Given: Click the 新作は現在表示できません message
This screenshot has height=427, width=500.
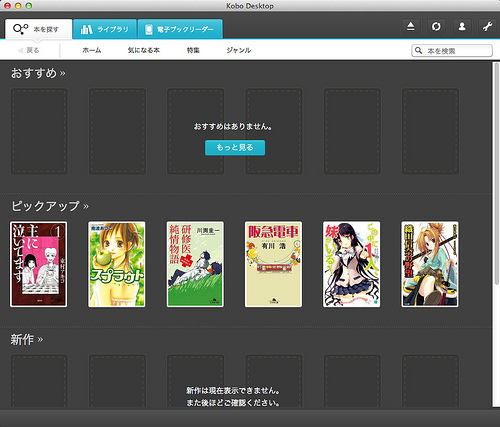Looking at the screenshot, I should (x=233, y=390).
